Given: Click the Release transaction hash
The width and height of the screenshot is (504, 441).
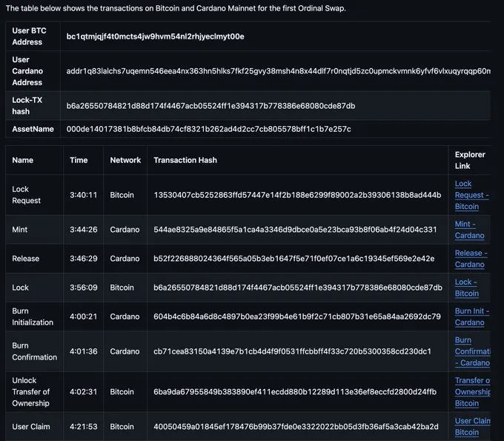Looking at the screenshot, I should 294,259.
